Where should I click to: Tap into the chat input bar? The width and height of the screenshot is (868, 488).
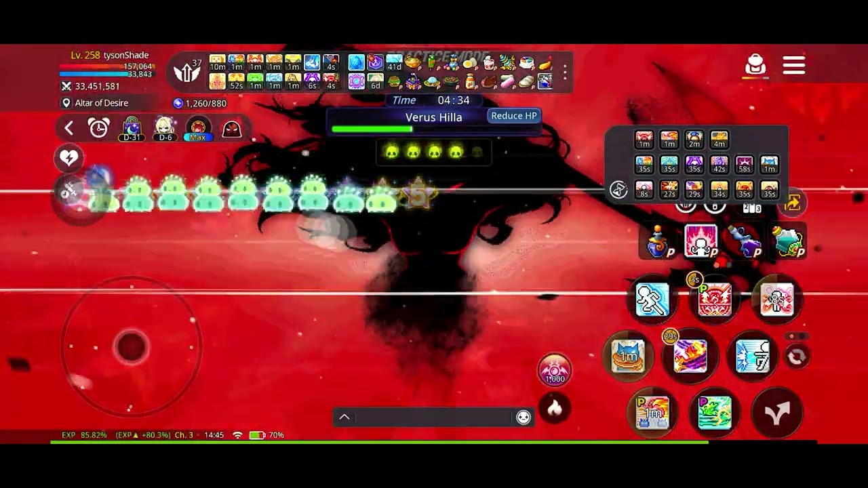(434, 418)
